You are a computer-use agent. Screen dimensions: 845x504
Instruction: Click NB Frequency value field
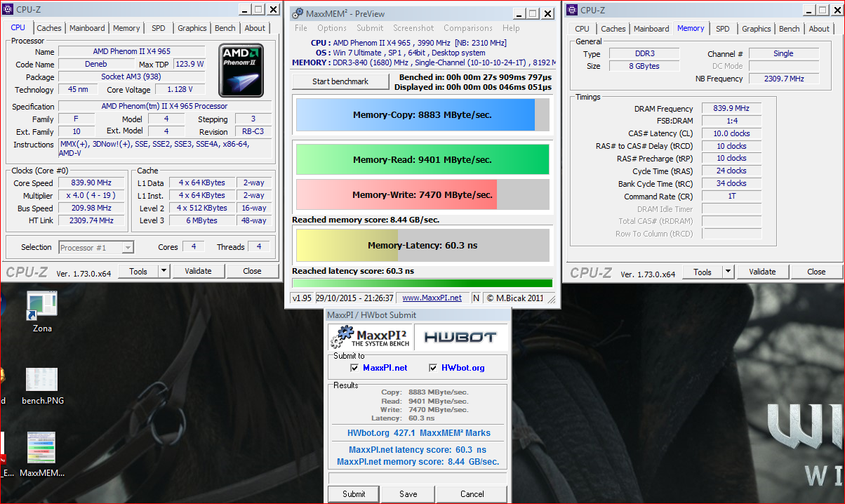coord(783,79)
